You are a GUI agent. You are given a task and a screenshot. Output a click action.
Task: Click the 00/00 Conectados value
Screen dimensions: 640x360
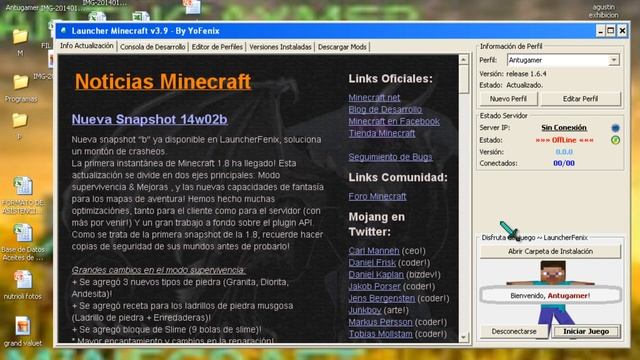(x=564, y=163)
